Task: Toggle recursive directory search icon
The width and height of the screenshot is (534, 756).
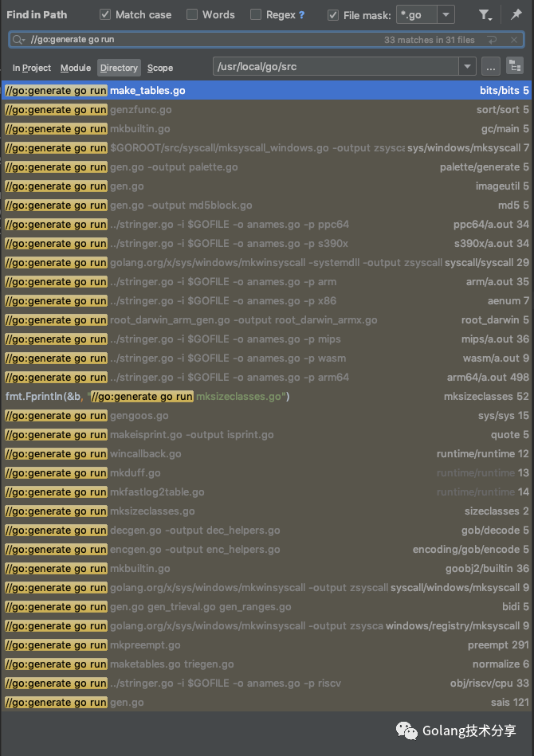Action: pos(515,67)
